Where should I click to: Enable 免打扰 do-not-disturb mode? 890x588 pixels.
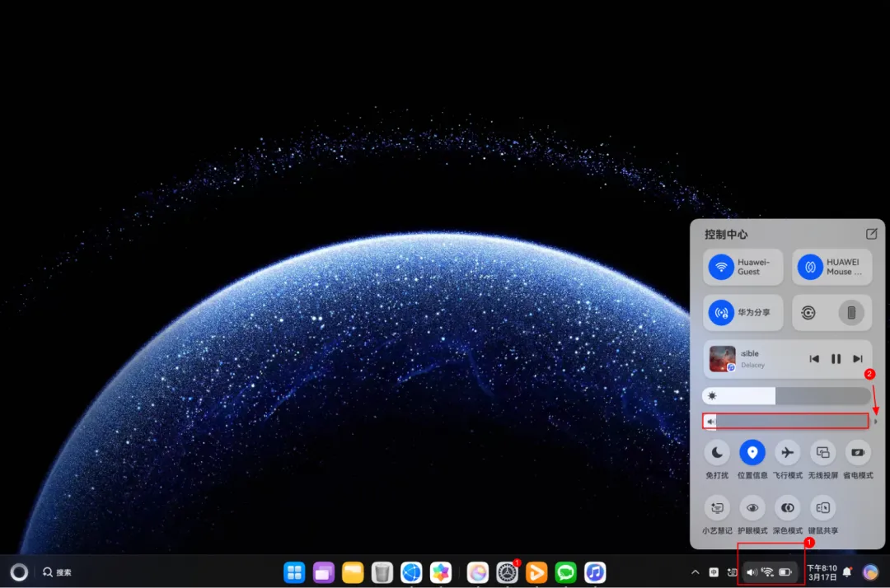tap(717, 452)
